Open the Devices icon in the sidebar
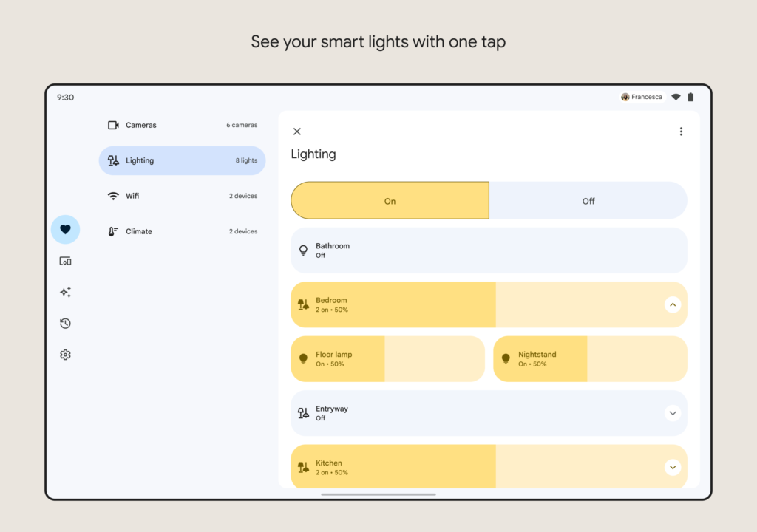Screen dimensions: 757x532 coord(65,261)
